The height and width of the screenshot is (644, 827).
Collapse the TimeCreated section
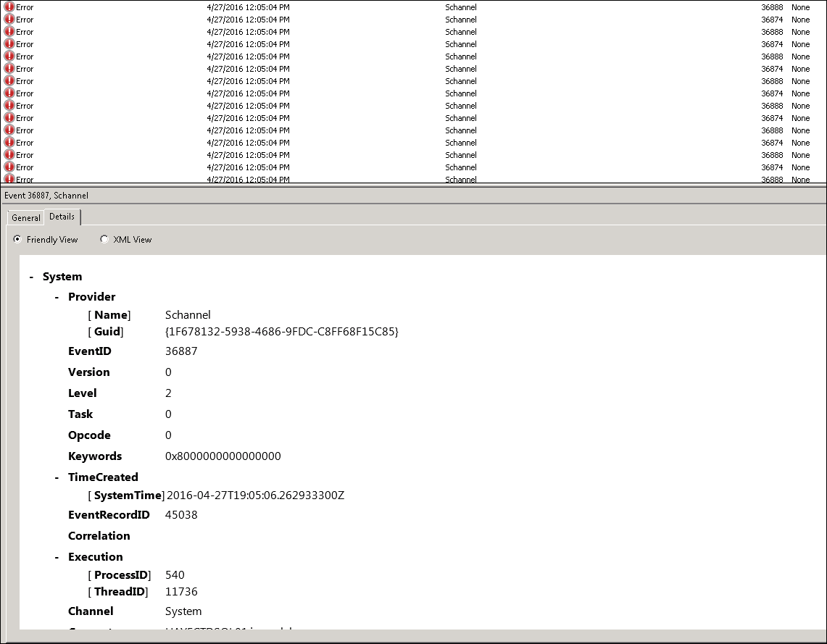[57, 477]
